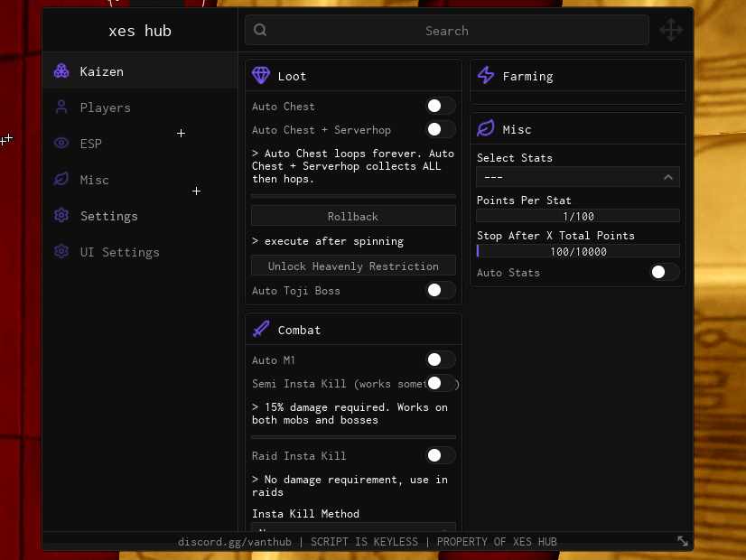Enable Auto Chest + Serverhop toggle

click(440, 129)
